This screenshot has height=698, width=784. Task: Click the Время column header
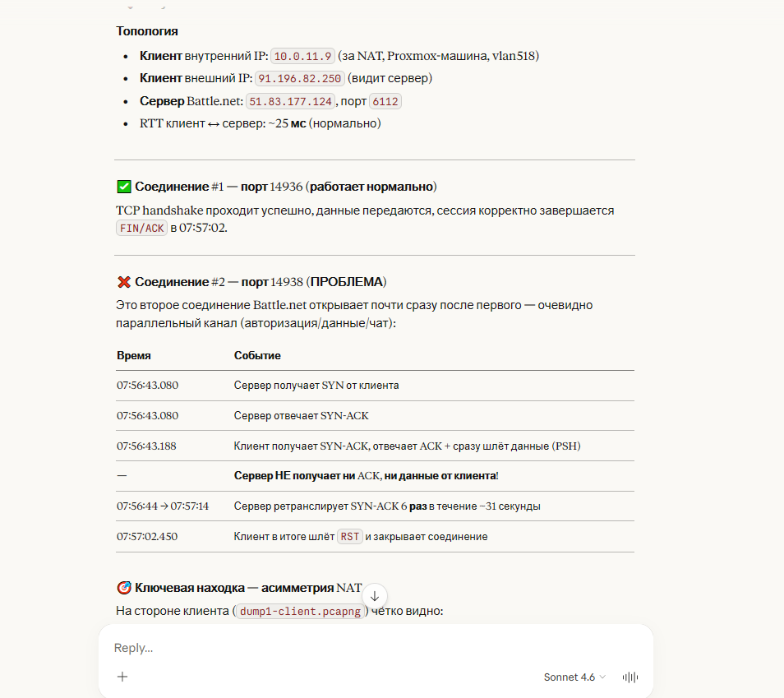coord(133,356)
